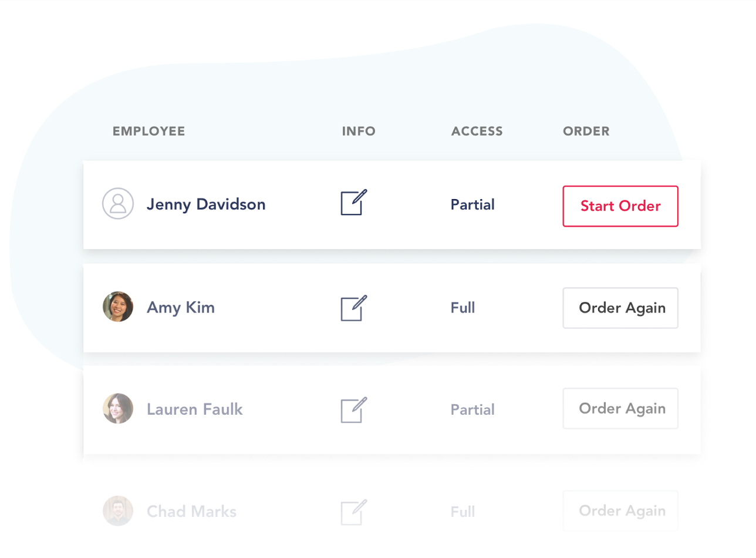The image size is (756, 558).
Task: Click Chad Marks' profile picture
Action: tap(118, 511)
